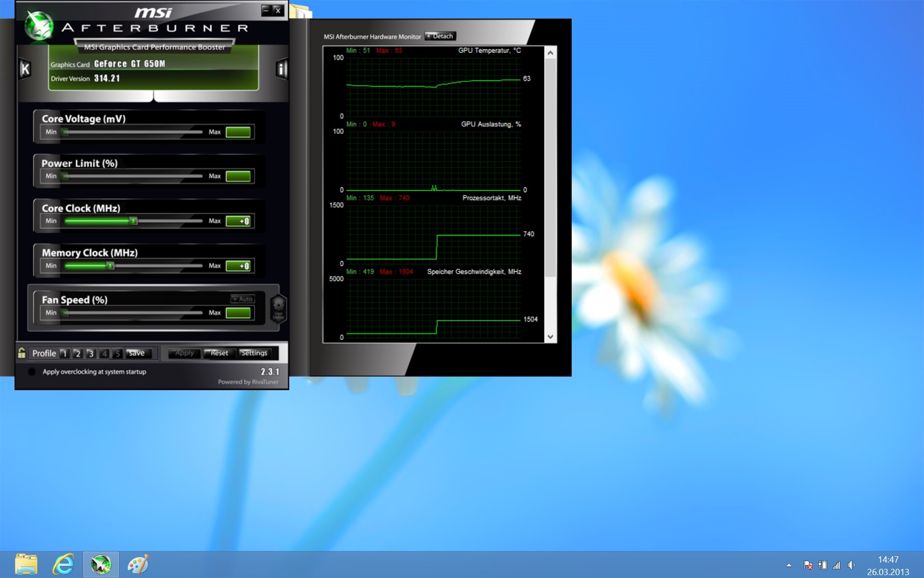The height and width of the screenshot is (578, 924).
Task: Click the Settings button
Action: [x=254, y=353]
